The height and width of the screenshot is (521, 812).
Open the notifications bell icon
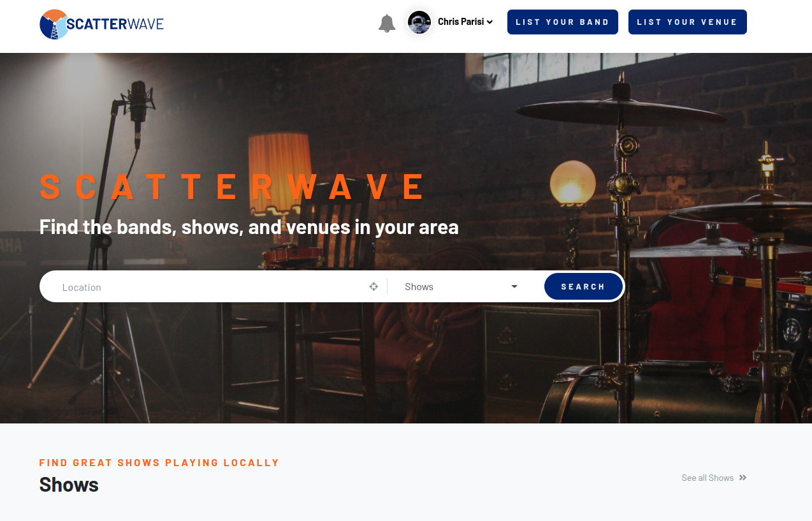pos(387,24)
